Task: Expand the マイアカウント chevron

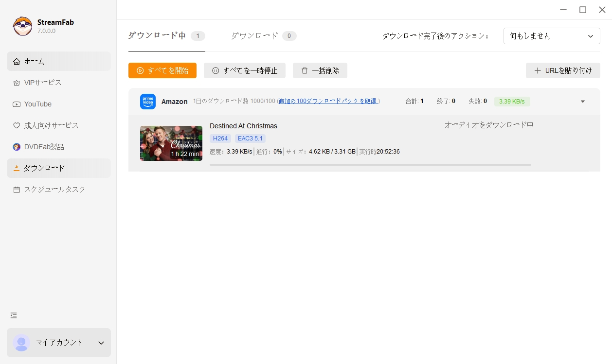Action: pos(101,343)
